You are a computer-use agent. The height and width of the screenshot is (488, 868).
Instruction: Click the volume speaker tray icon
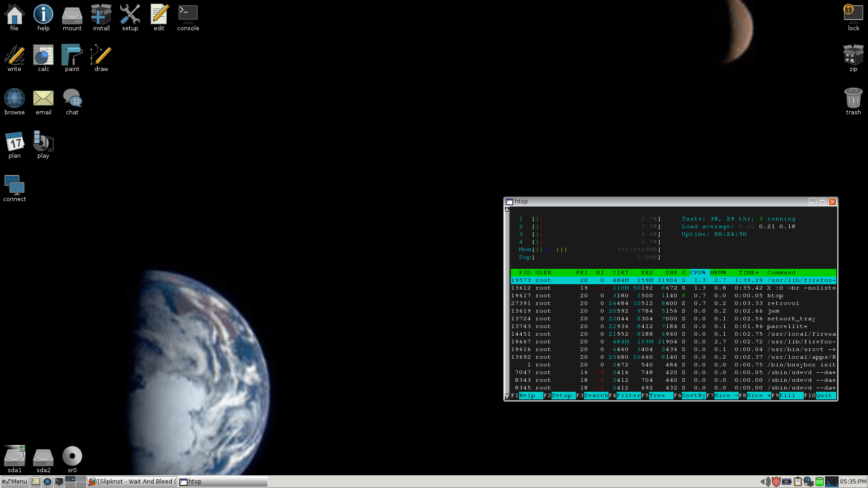click(x=765, y=482)
